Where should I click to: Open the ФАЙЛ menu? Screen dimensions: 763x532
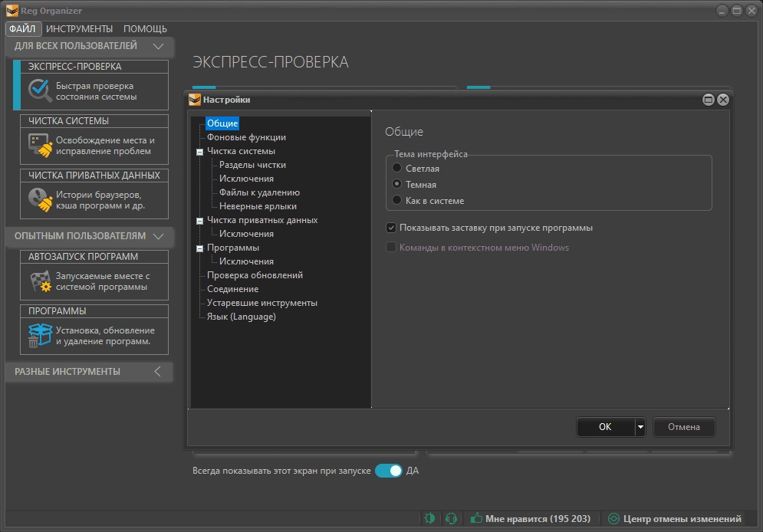tap(22, 28)
